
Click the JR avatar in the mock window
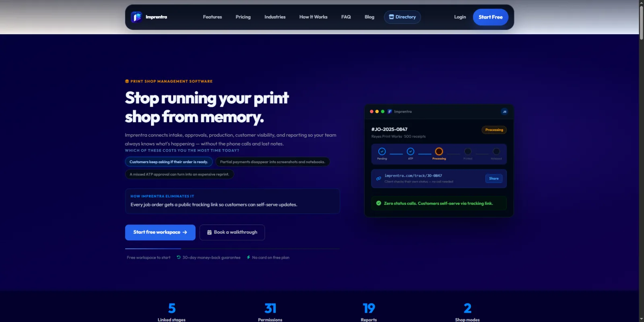coord(504,112)
